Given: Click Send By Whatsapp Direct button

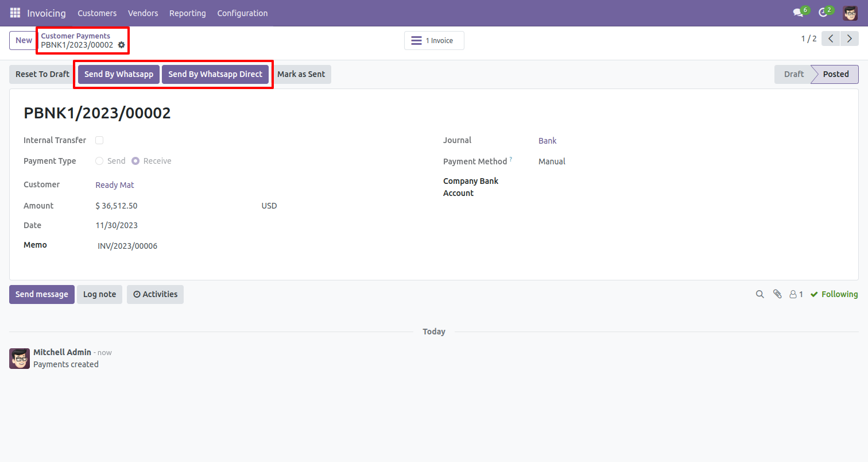Looking at the screenshot, I should (x=215, y=74).
